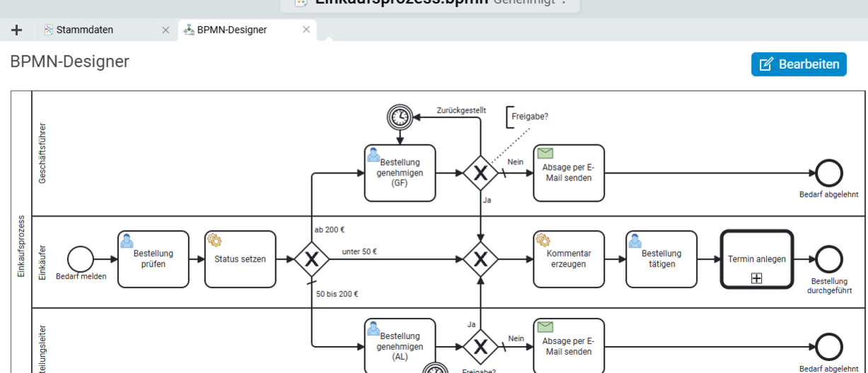Click the 'ab 200 €' flow label
This screenshot has height=373, width=868.
point(330,229)
